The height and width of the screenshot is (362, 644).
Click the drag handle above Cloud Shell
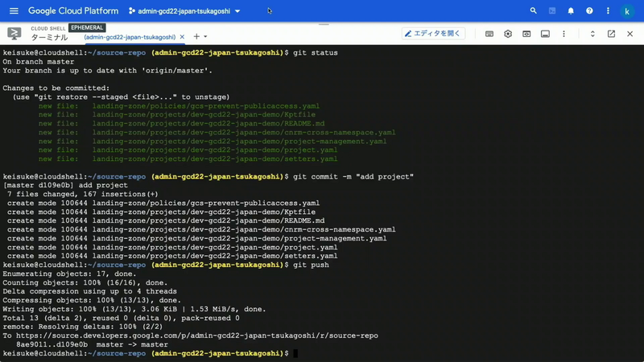pyautogui.click(x=324, y=24)
